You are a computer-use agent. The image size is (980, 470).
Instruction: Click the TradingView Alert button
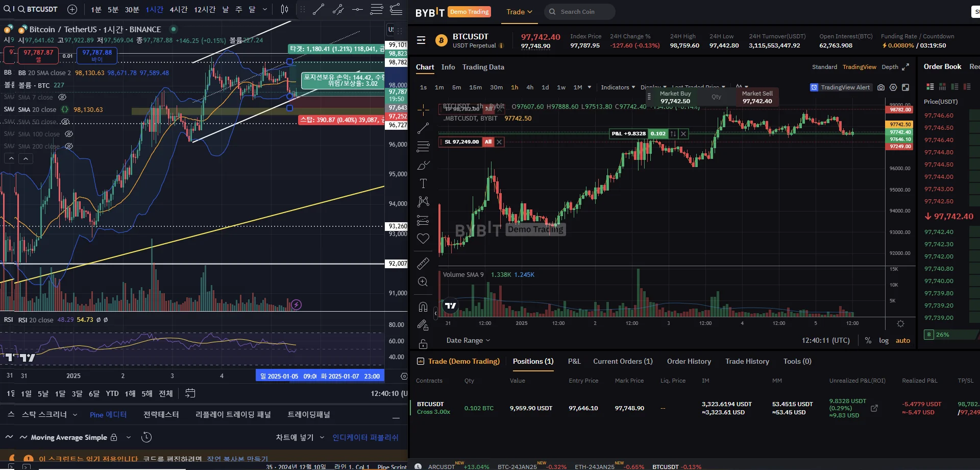pos(840,87)
